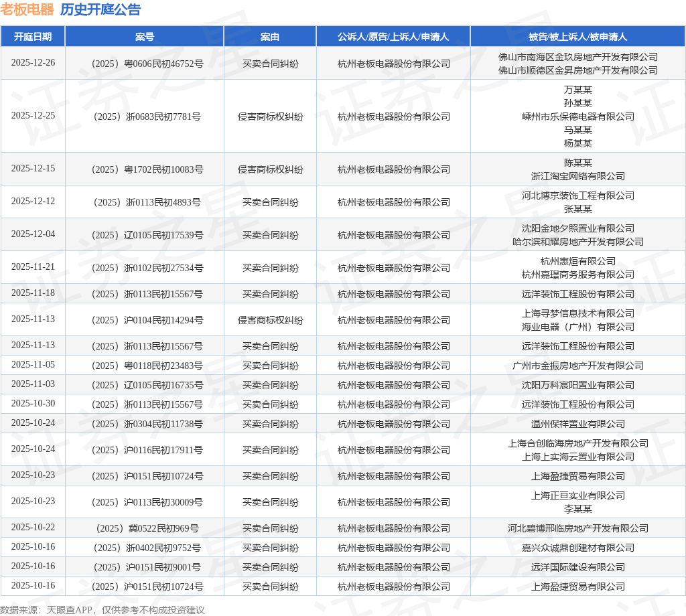Click case number 冀0522民初969号
The width and height of the screenshot is (686, 616).
[x=147, y=528]
